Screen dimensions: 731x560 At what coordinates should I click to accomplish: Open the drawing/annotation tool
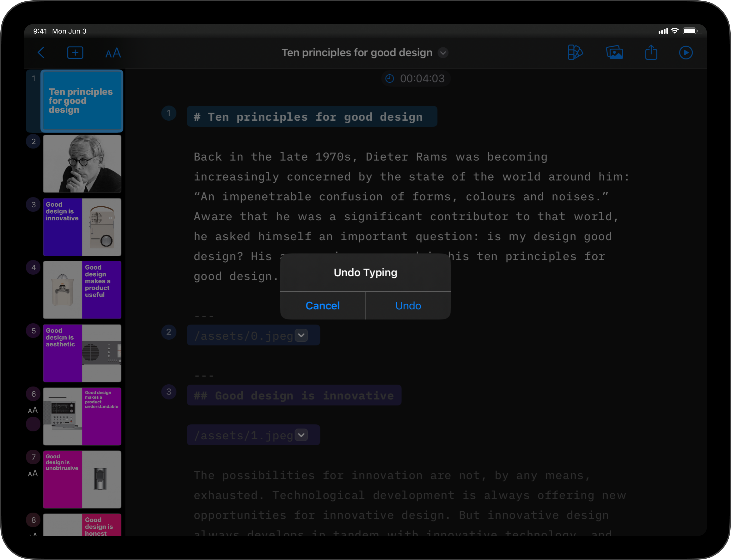(x=575, y=52)
